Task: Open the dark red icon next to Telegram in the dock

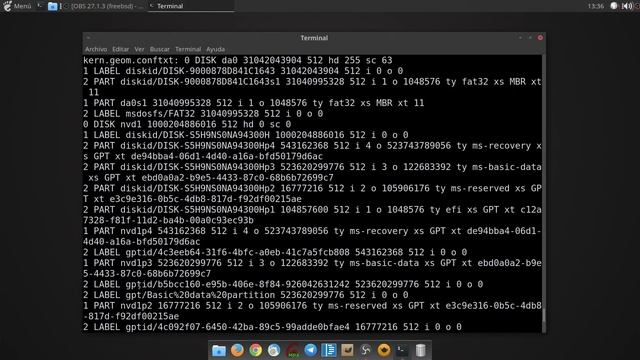Action: pyautogui.click(x=293, y=350)
